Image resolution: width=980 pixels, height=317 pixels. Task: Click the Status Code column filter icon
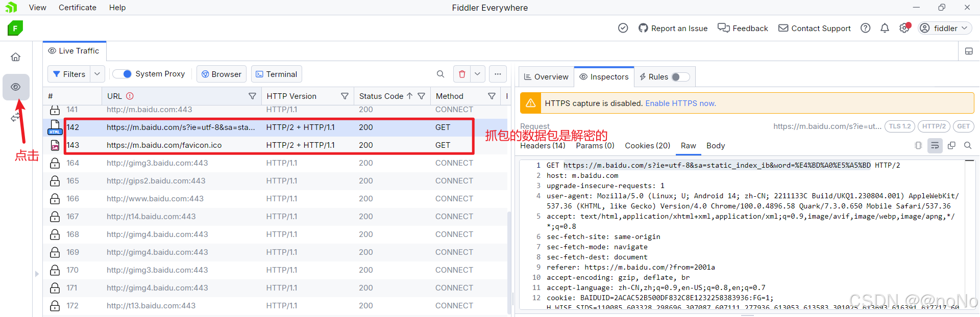(421, 96)
